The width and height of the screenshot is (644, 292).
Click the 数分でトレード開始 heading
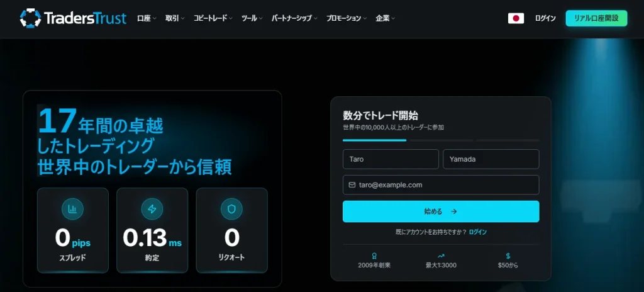pos(380,116)
